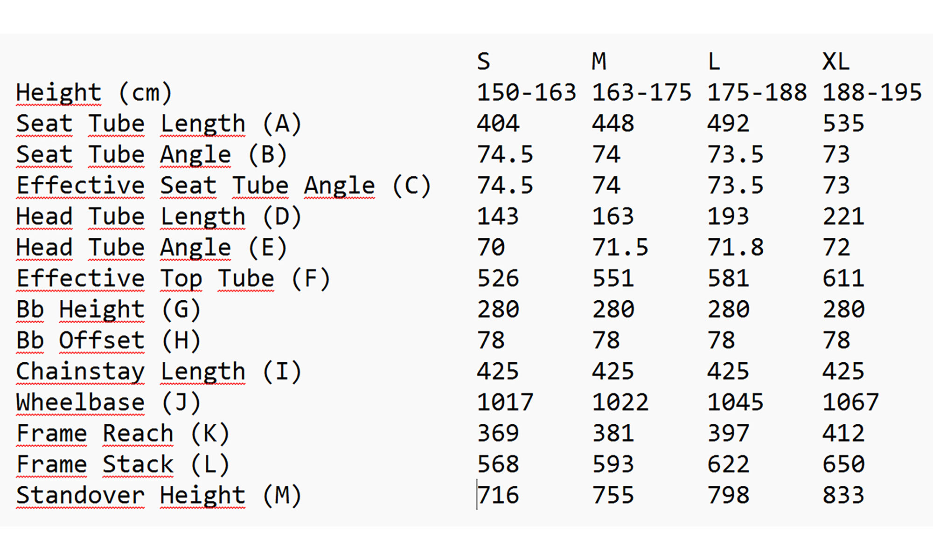Click the S size column header
Image resolution: width=933 pixels, height=560 pixels.
pos(484,62)
